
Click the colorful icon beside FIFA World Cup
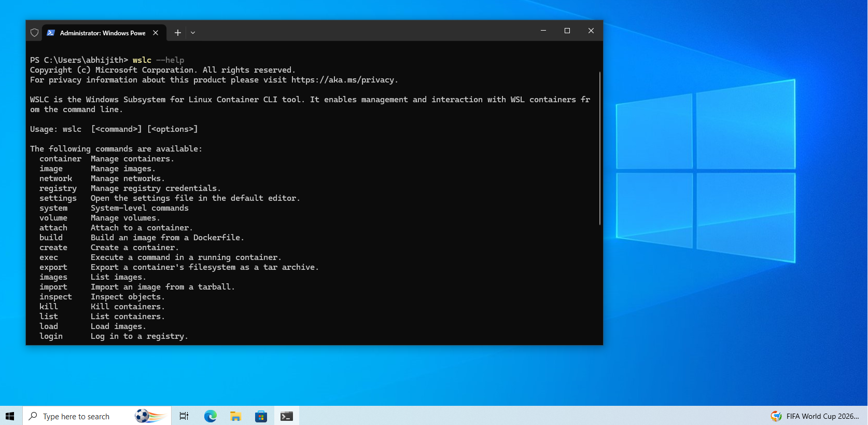(x=776, y=416)
